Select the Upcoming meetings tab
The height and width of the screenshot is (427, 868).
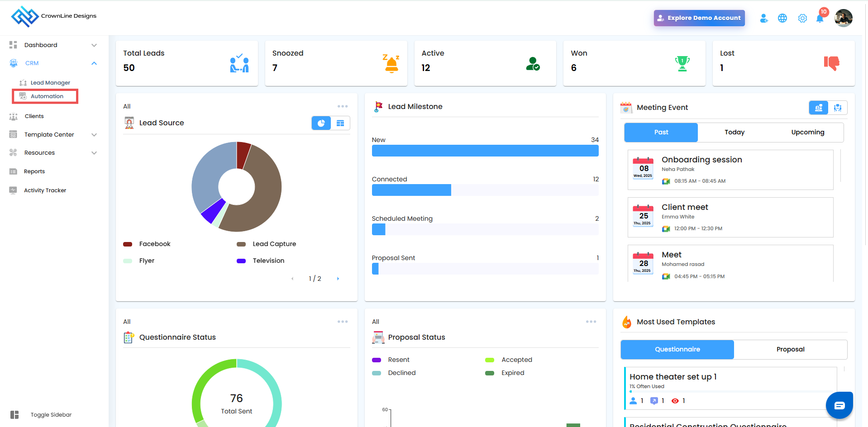(807, 133)
